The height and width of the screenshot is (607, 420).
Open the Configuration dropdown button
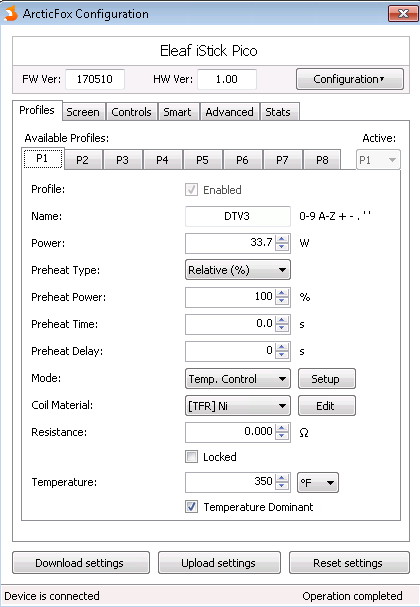[x=350, y=79]
